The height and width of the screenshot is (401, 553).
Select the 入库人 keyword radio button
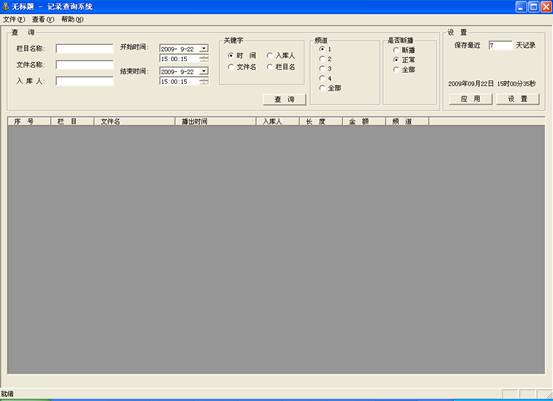click(270, 55)
